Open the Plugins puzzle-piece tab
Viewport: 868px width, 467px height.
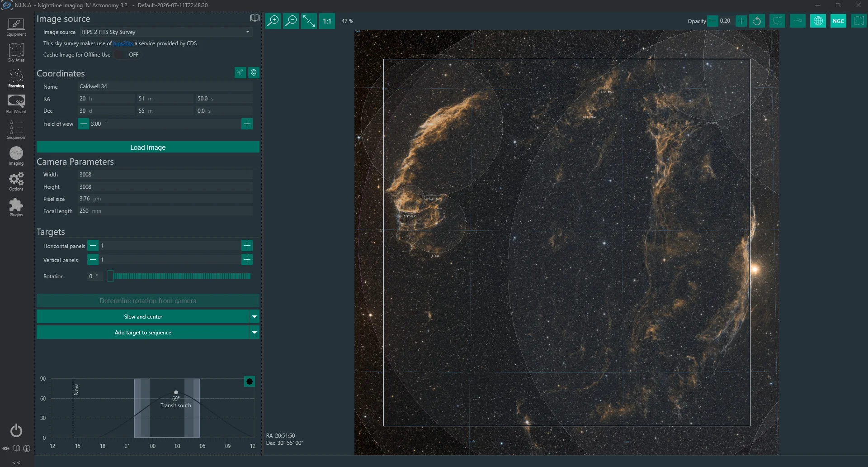16,208
